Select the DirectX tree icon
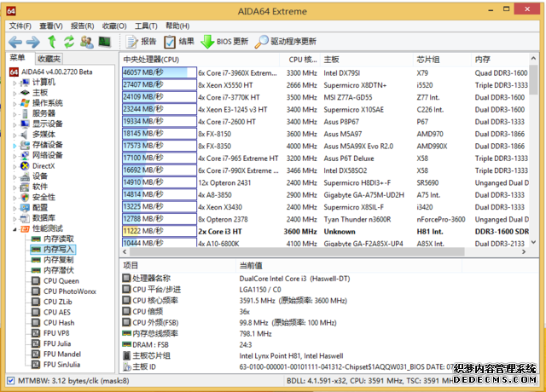546x392 pixels. click(25, 166)
